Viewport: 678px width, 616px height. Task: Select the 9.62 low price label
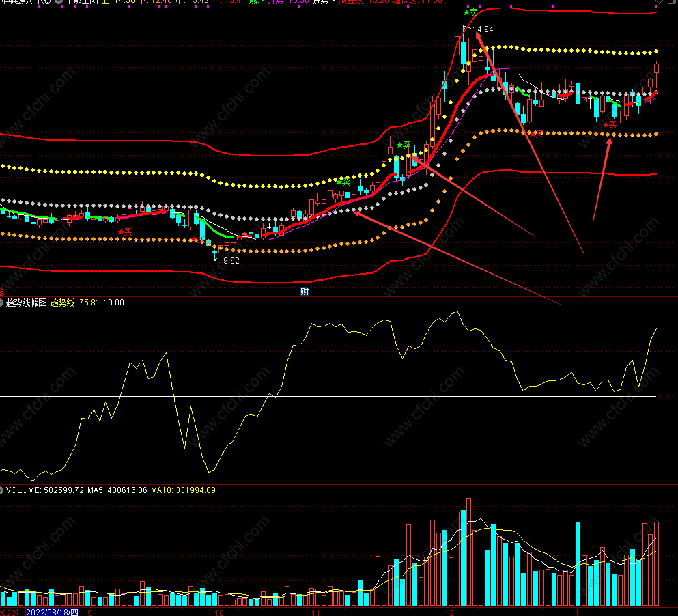(231, 261)
